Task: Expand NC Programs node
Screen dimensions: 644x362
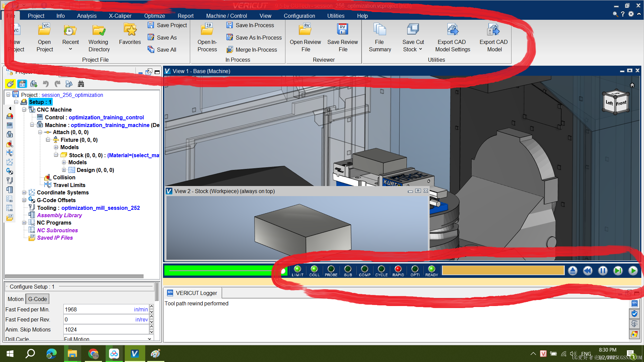Action: [24, 223]
